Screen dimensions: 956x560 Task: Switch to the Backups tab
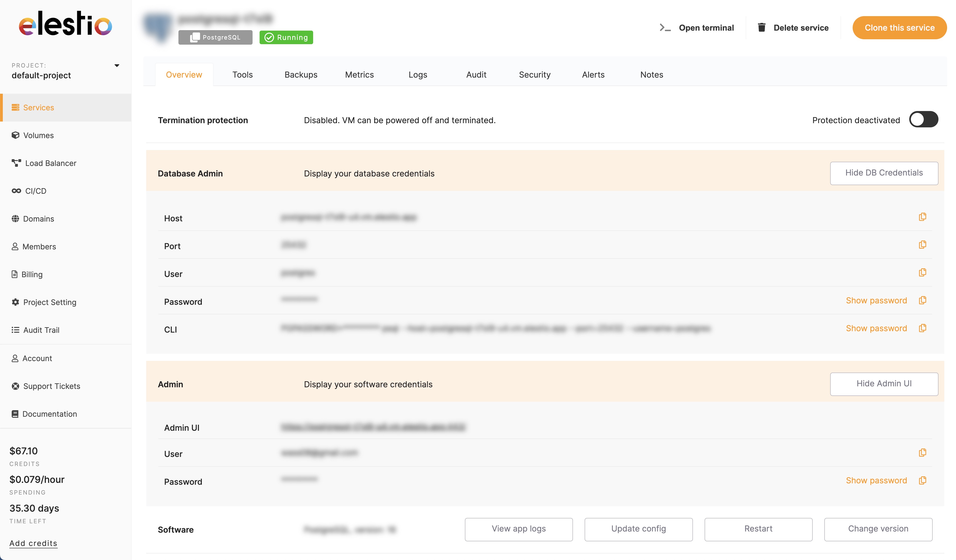click(x=301, y=74)
